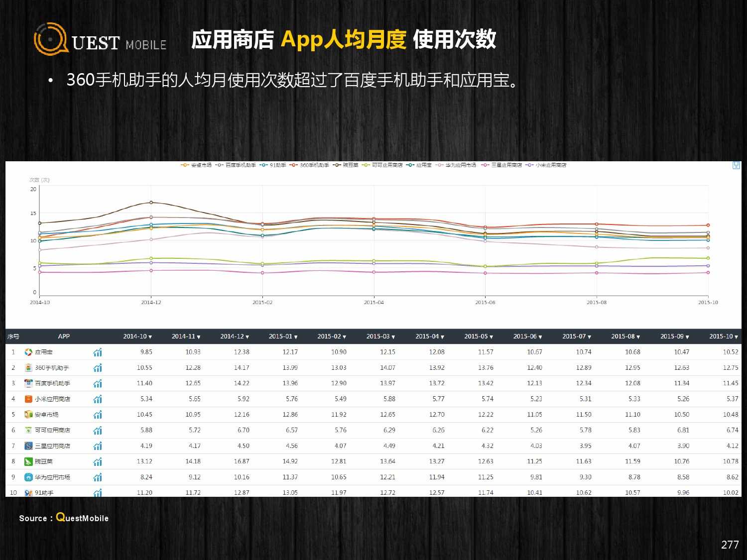Click the 16.87 value in the 豌豆荚 row
The height and width of the screenshot is (560, 747).
[242, 461]
